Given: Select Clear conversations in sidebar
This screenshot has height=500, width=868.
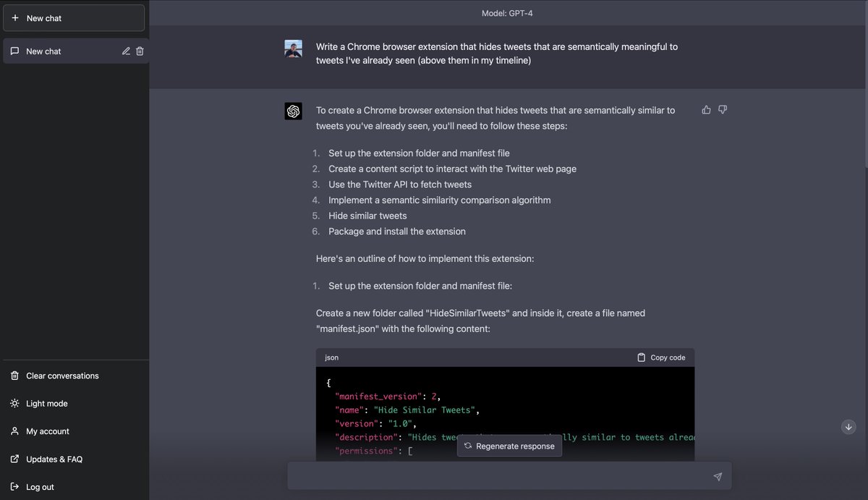Looking at the screenshot, I should coord(62,376).
